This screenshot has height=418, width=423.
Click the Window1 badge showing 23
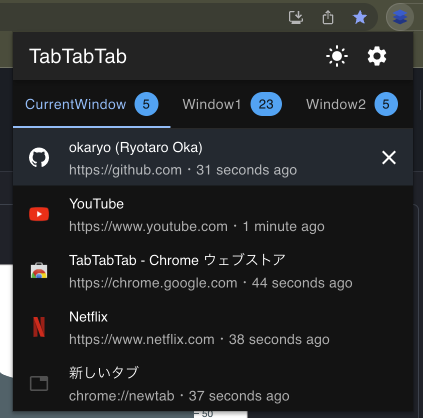[266, 104]
